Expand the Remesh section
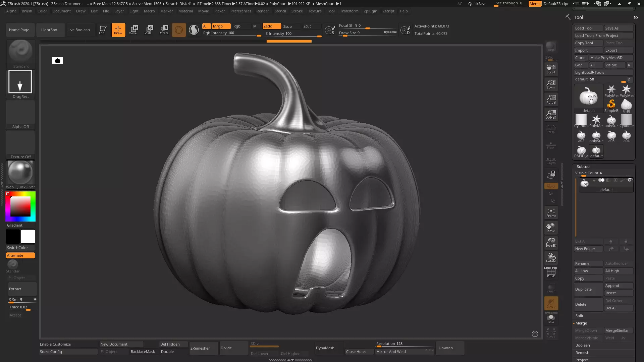Screen dimensions: 644x362 point(582,353)
